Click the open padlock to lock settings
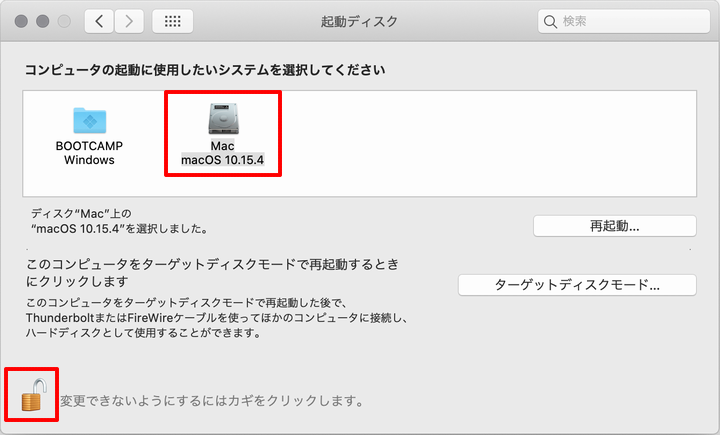 tap(34, 395)
